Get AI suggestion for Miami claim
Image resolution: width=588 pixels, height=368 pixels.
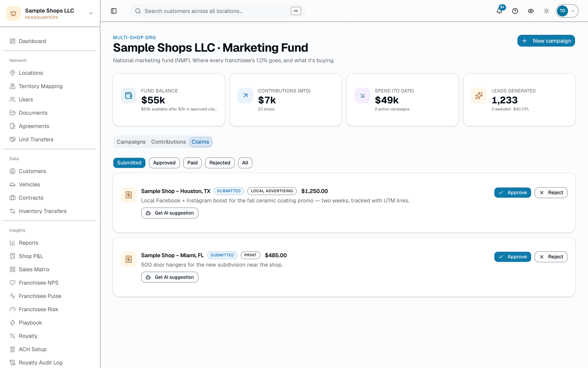170,277
